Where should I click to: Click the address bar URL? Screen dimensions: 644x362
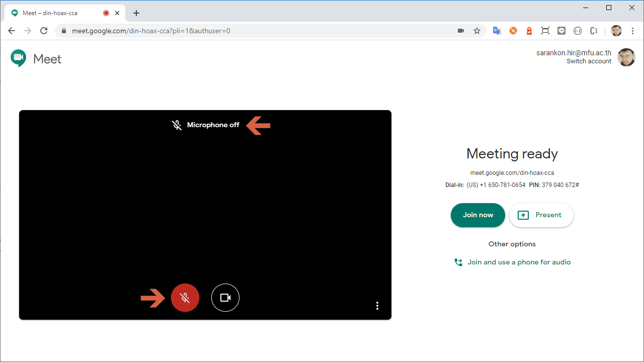[x=151, y=31]
